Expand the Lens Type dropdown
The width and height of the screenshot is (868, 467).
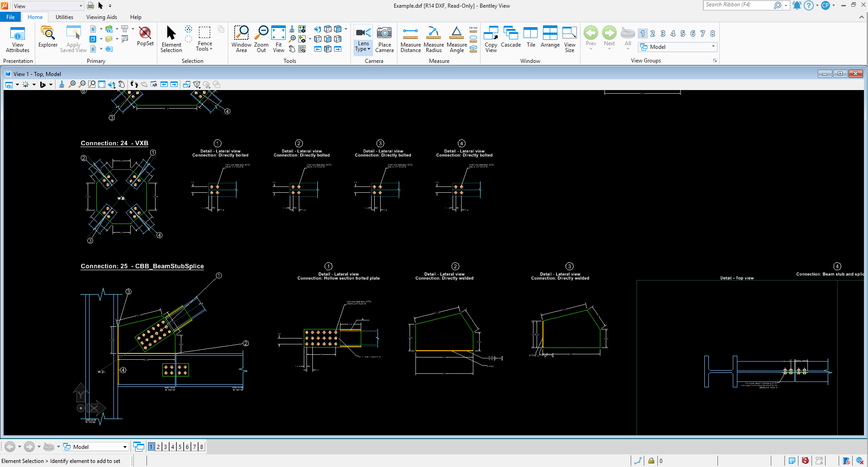click(363, 47)
